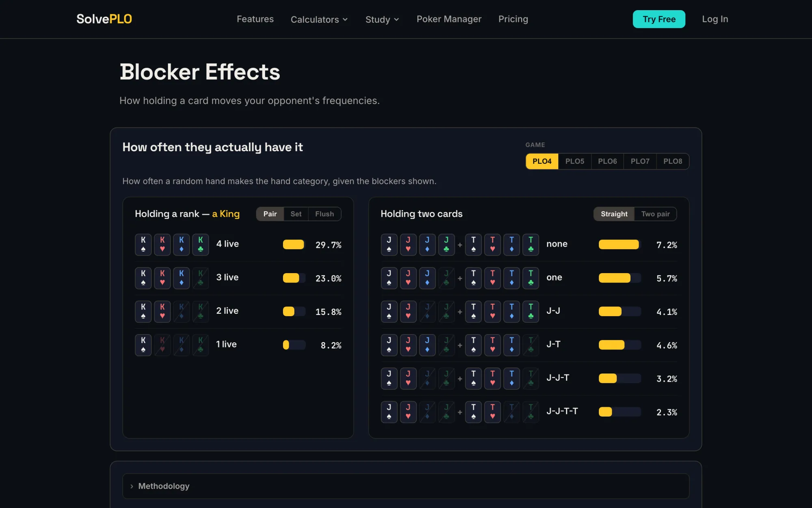The width and height of the screenshot is (812, 508).
Task: Click the King of clubs card in the 4 live row
Action: (201, 244)
